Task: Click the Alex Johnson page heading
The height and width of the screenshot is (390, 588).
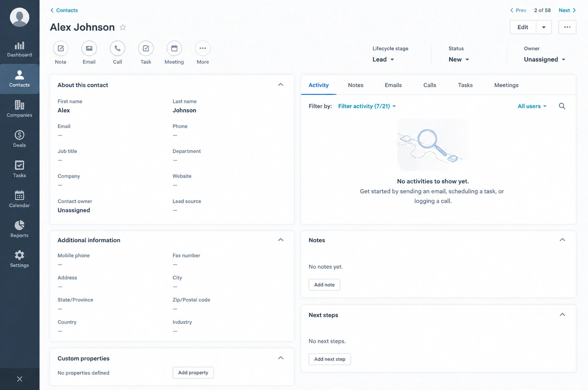Action: pyautogui.click(x=82, y=27)
